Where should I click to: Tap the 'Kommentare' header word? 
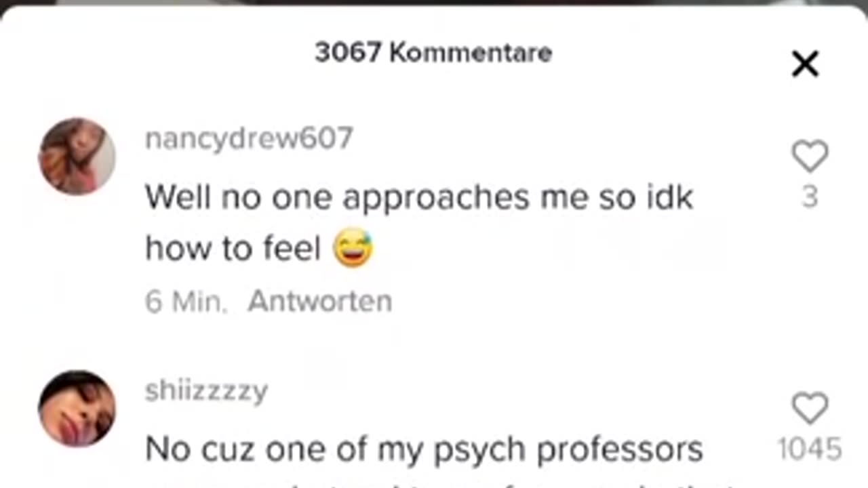pos(471,53)
